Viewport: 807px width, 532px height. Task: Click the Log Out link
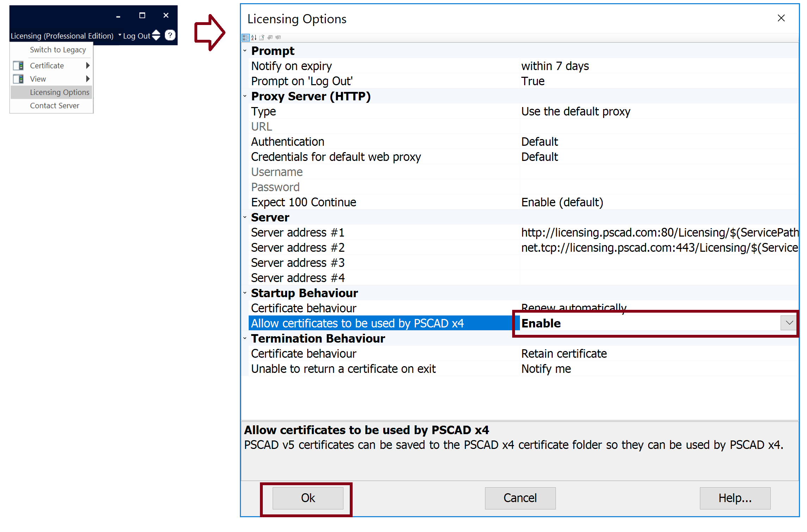[137, 36]
